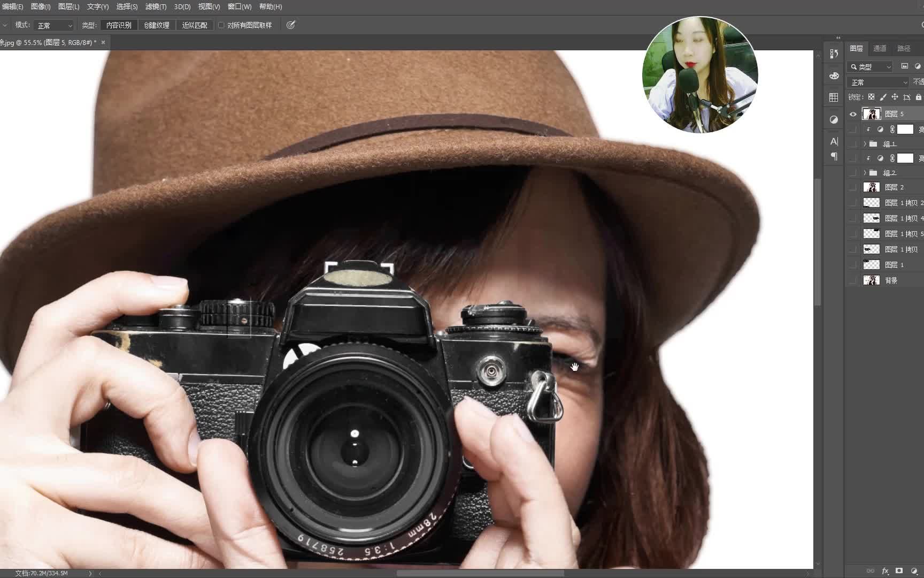The width and height of the screenshot is (924, 578).
Task: Add layer style fx icon
Action: pos(885,571)
